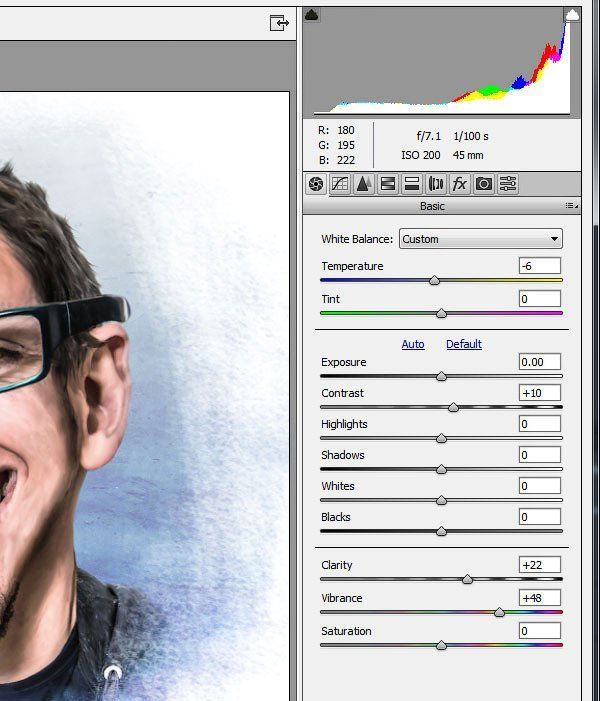Toggle the shadow clipping warning
This screenshot has height=701, width=600.
coord(312,15)
